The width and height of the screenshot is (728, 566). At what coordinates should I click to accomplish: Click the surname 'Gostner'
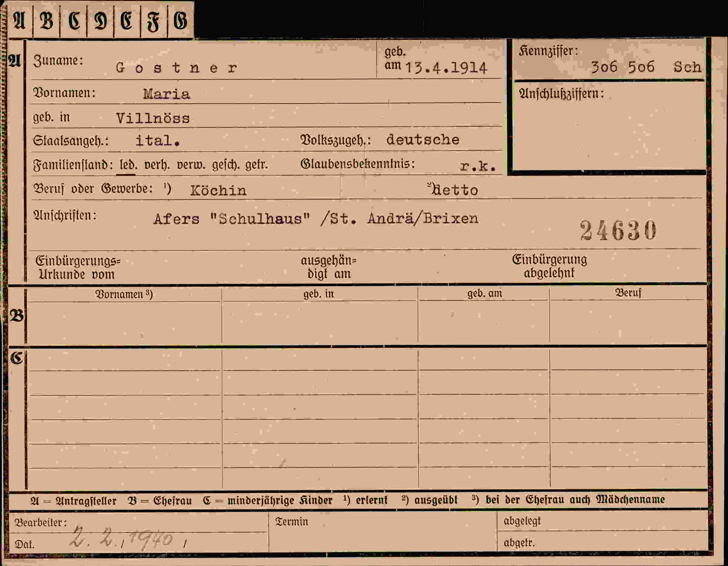[177, 68]
